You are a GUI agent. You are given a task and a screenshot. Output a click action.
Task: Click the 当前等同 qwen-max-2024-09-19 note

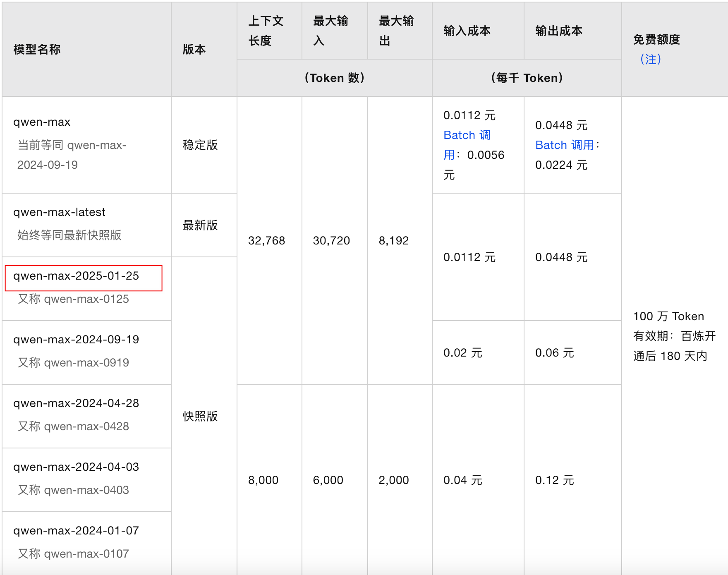(x=72, y=155)
